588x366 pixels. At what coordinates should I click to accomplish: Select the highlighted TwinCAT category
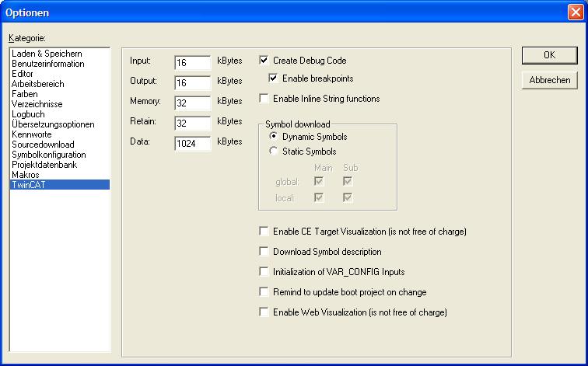tap(60, 185)
